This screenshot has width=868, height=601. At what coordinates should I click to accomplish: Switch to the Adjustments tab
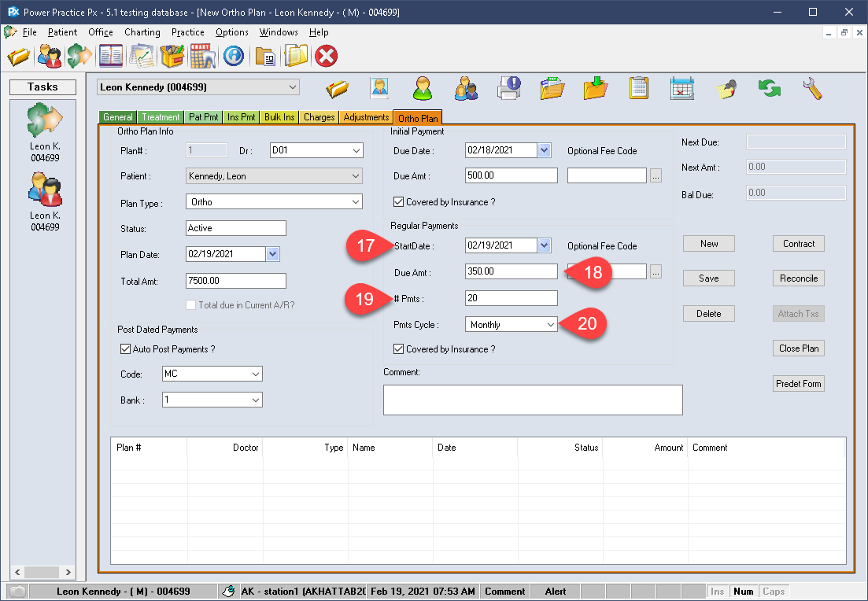366,117
